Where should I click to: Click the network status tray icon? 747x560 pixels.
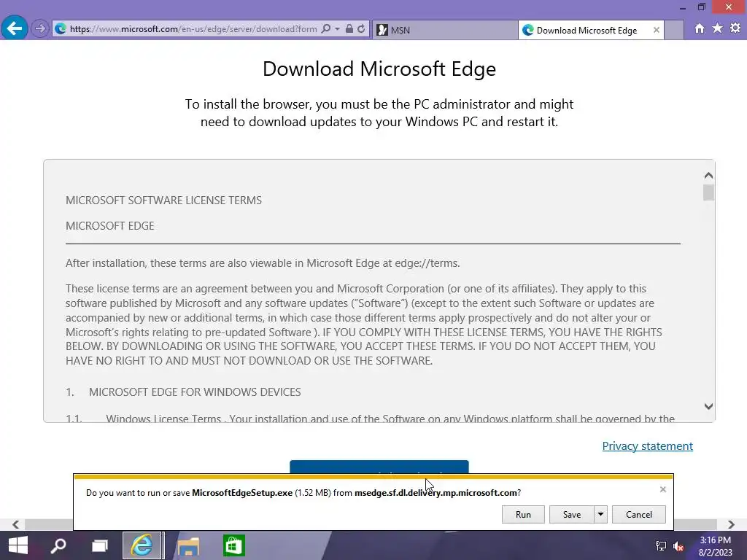point(661,545)
